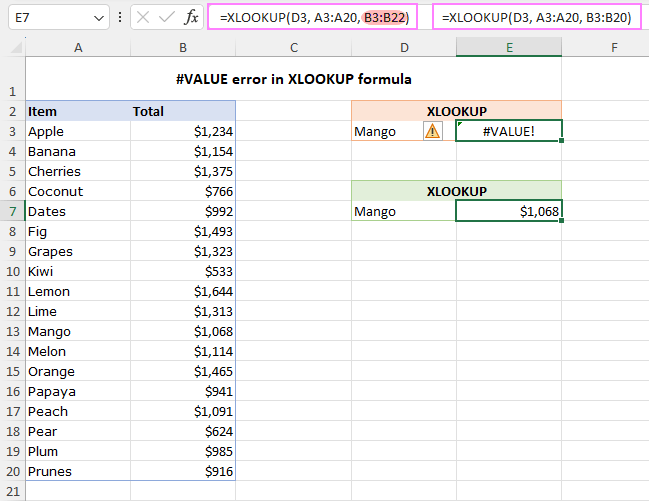Select the Total column heading cell

tap(183, 111)
